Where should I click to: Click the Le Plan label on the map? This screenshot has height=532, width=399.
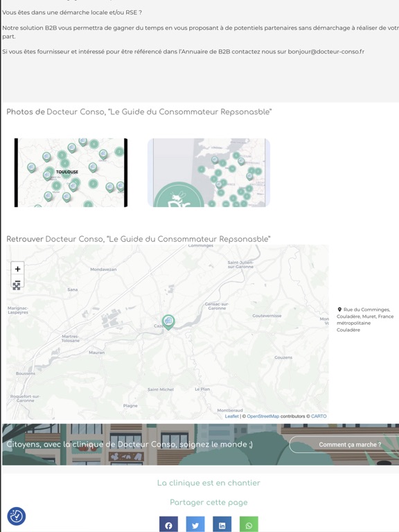202,389
